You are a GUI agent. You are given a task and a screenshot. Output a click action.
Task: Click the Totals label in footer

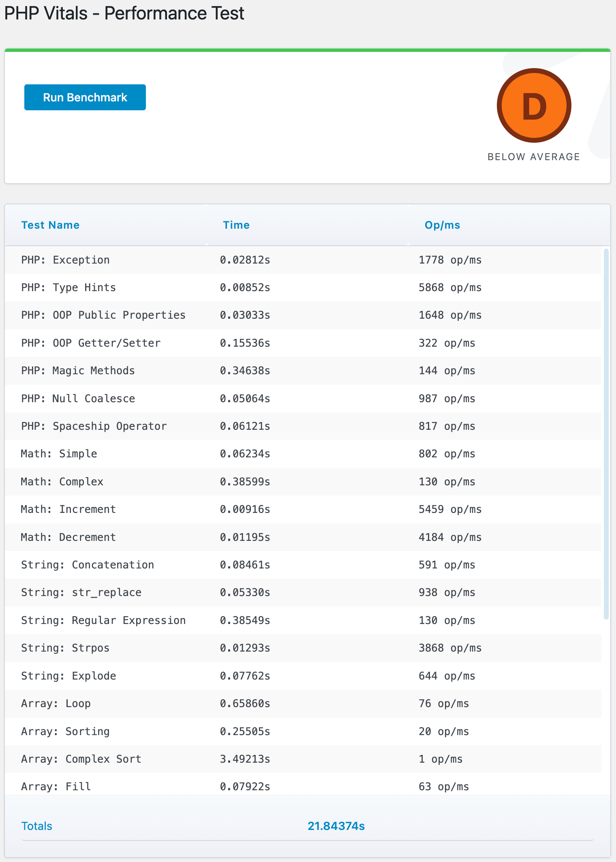pyautogui.click(x=36, y=826)
